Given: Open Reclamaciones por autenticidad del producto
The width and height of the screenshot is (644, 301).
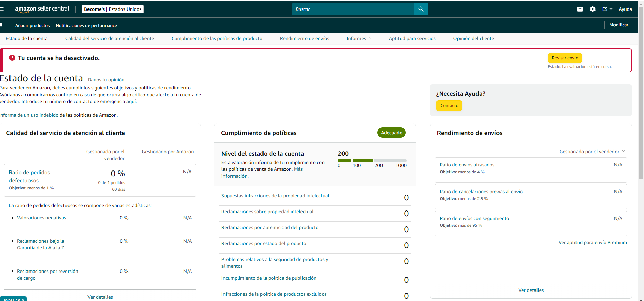Looking at the screenshot, I should tap(270, 227).
